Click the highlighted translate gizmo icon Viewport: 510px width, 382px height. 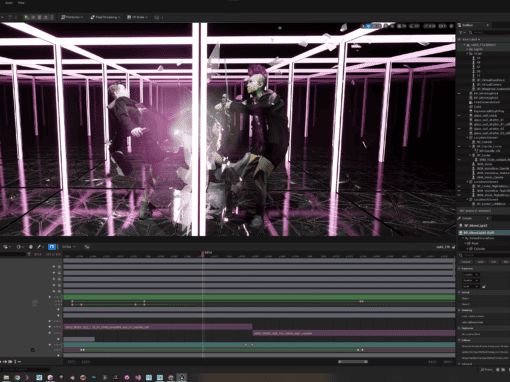[368, 26]
